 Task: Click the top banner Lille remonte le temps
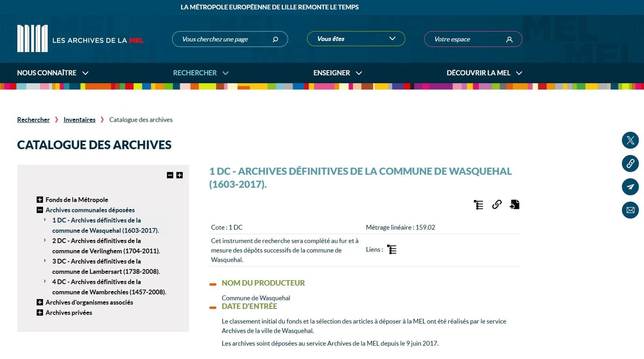[269, 7]
